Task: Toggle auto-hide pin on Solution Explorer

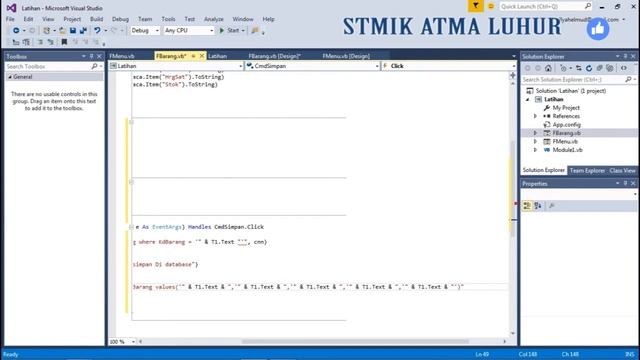Action: (x=625, y=56)
